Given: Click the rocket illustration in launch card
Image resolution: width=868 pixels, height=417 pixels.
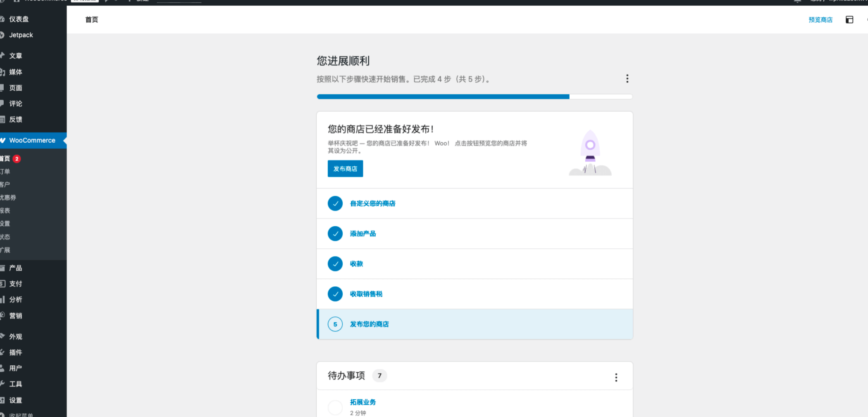Looking at the screenshot, I should pyautogui.click(x=590, y=153).
